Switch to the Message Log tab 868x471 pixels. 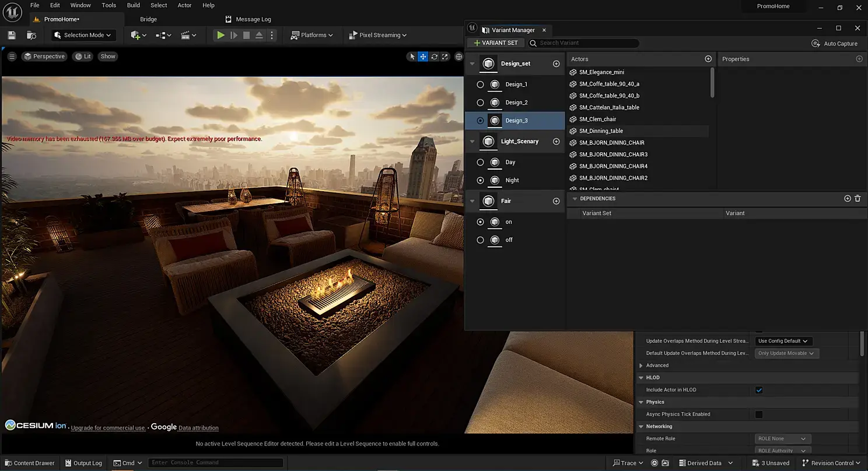[x=253, y=19]
